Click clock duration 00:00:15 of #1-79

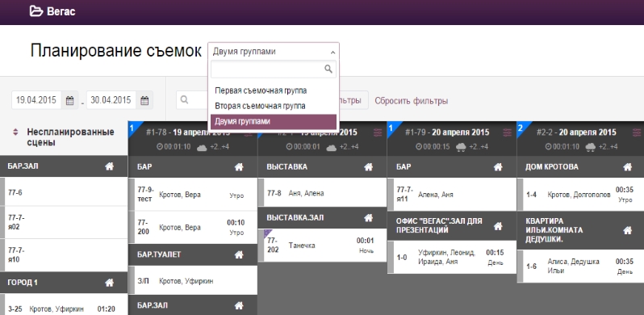pyautogui.click(x=433, y=147)
